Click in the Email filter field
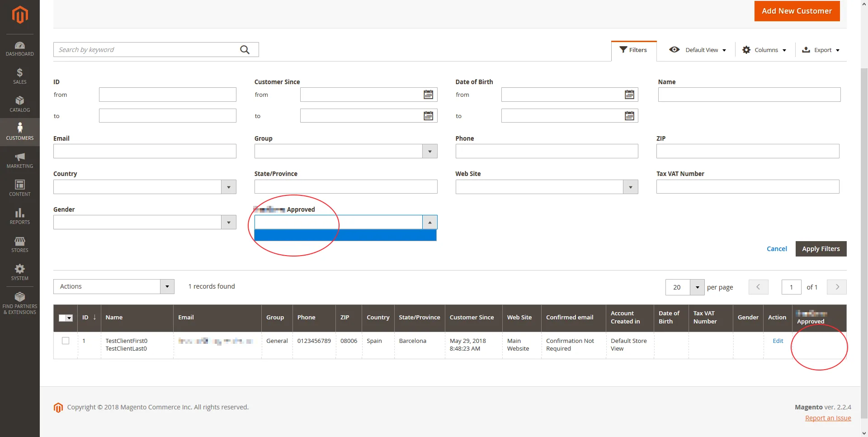868x437 pixels. pos(145,151)
